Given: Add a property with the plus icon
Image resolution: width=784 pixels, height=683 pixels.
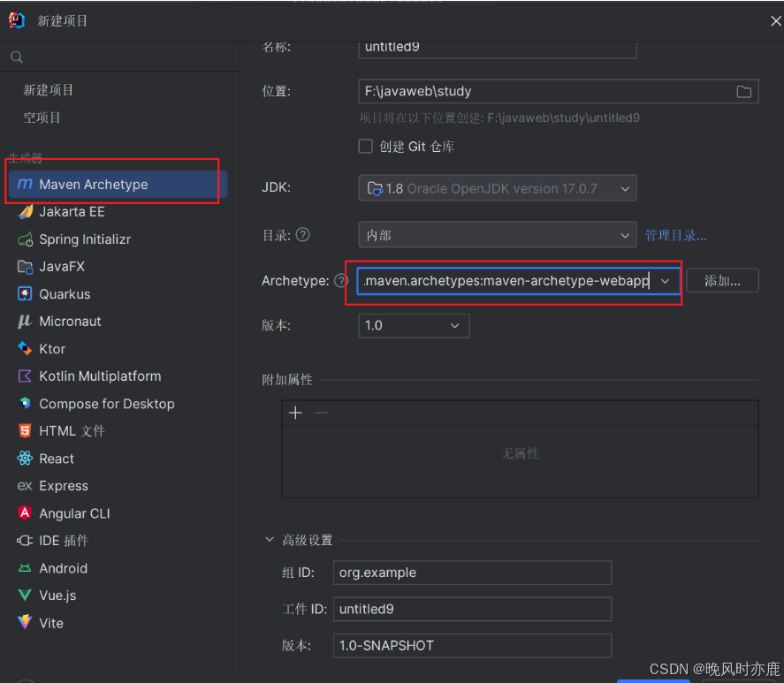Looking at the screenshot, I should point(295,413).
